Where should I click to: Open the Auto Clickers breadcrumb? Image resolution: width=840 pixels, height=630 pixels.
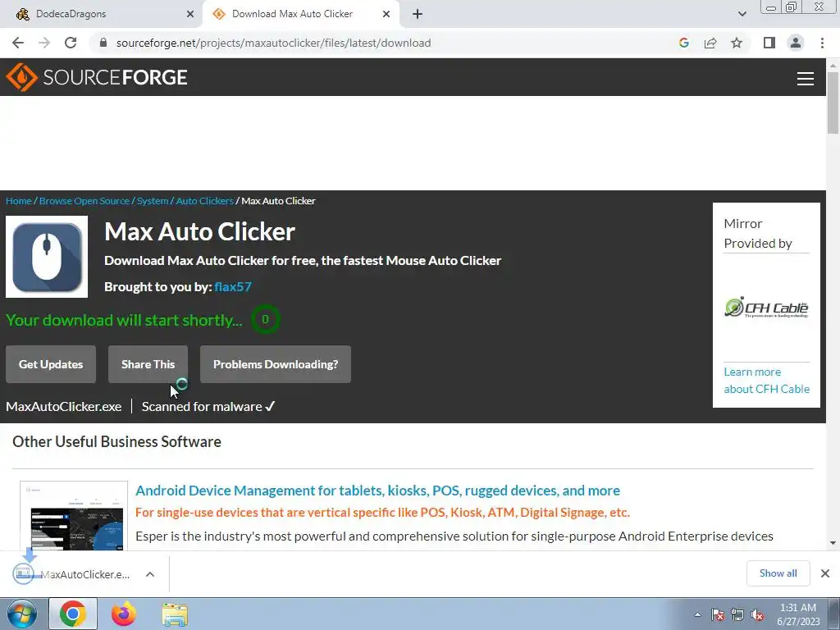click(204, 201)
